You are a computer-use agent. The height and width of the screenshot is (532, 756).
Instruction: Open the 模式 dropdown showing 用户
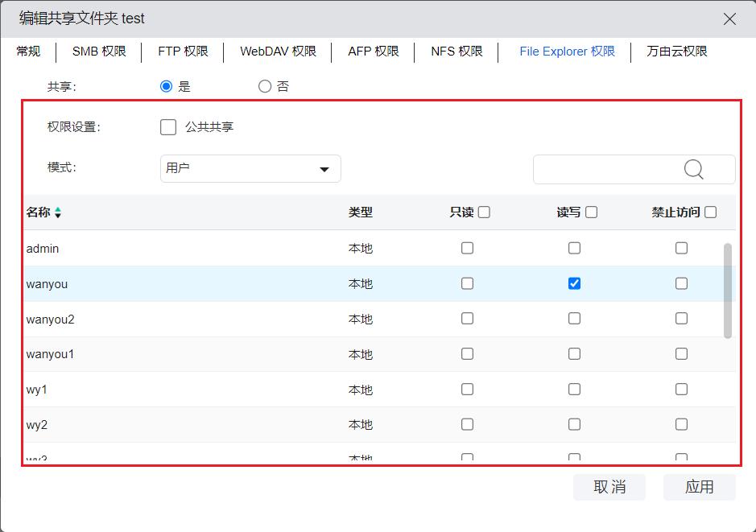pyautogui.click(x=250, y=169)
